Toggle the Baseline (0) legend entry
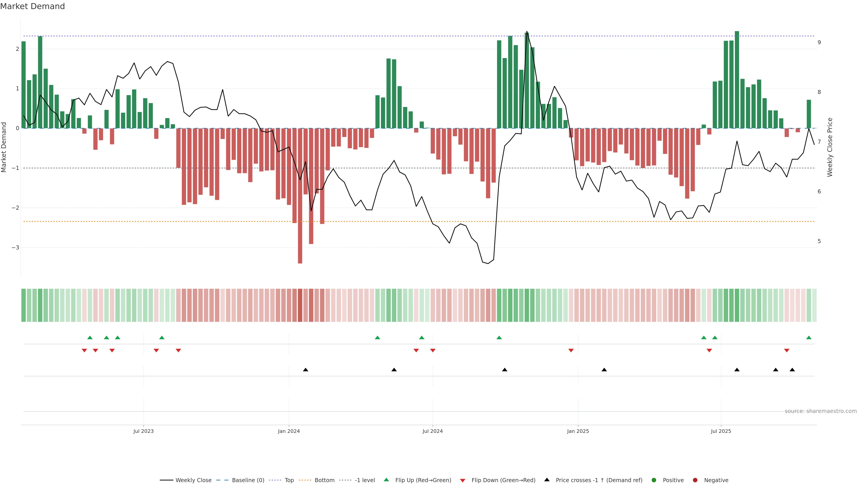This screenshot has height=488, width=868. (248, 480)
